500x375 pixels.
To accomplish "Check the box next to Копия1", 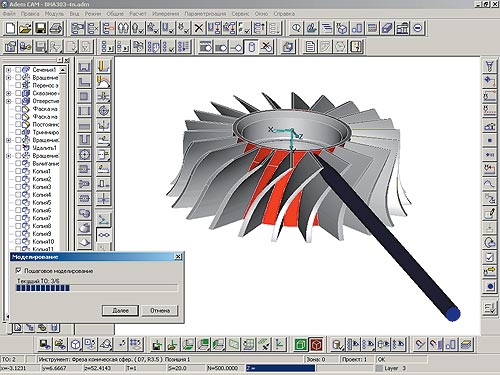I will tap(18, 171).
